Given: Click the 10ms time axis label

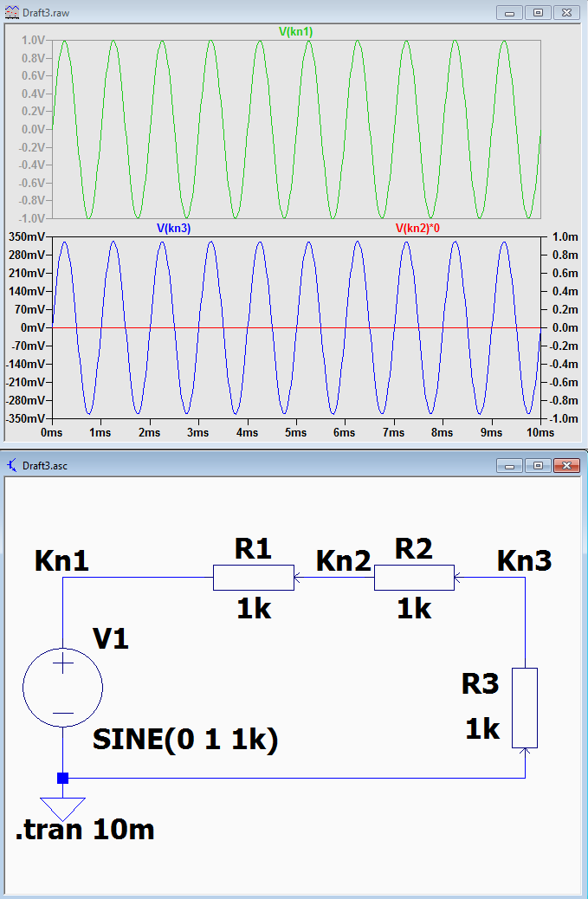Looking at the screenshot, I should pos(540,432).
